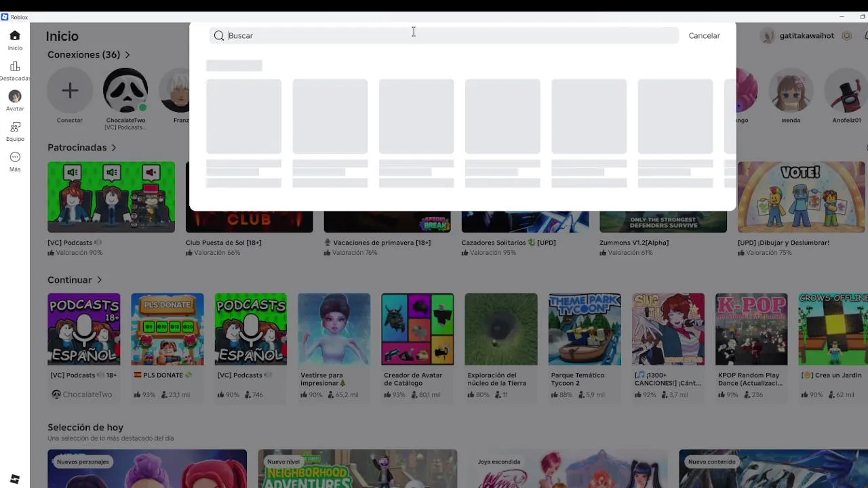Open the 'Nuevos personajes' featured banner
The height and width of the screenshot is (488, 868).
pos(147,469)
